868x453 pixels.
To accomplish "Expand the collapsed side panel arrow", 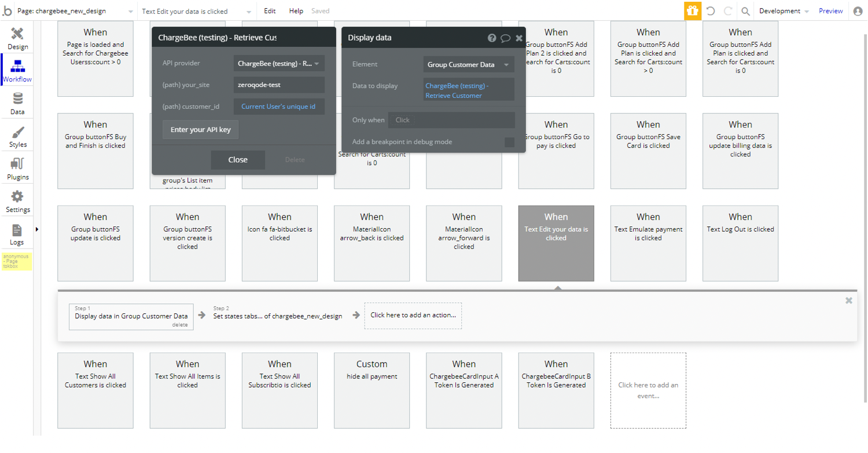I will 37,229.
